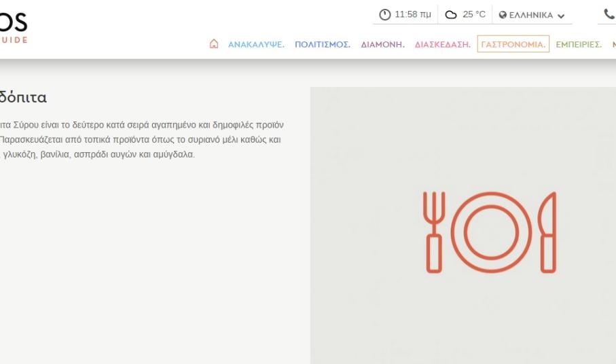
Task: Open the ΕΜΠΕΙΡΙΕΣ menu item
Action: 579,45
